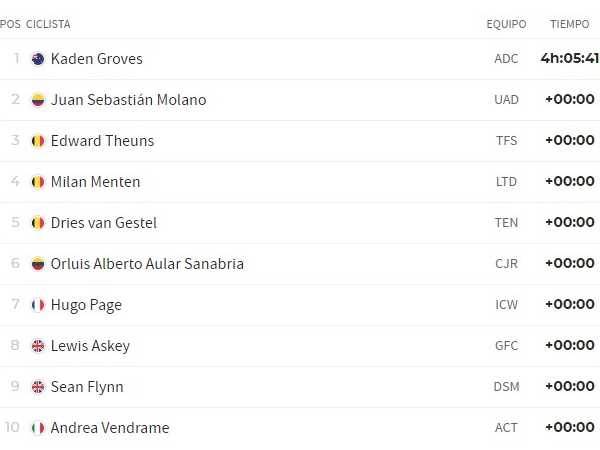Click the EQUIPO column header
This screenshot has height=450, width=600.
coord(506,24)
